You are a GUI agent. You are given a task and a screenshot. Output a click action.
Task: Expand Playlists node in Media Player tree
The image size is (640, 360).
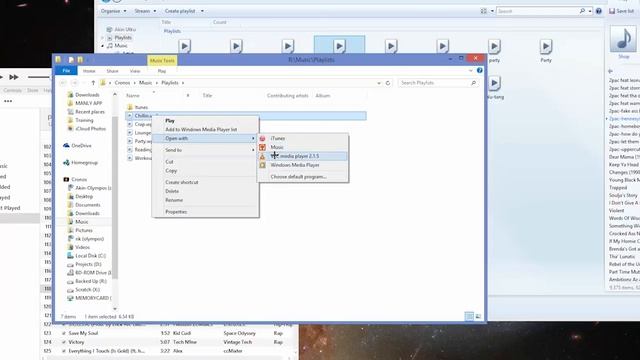click(x=103, y=38)
